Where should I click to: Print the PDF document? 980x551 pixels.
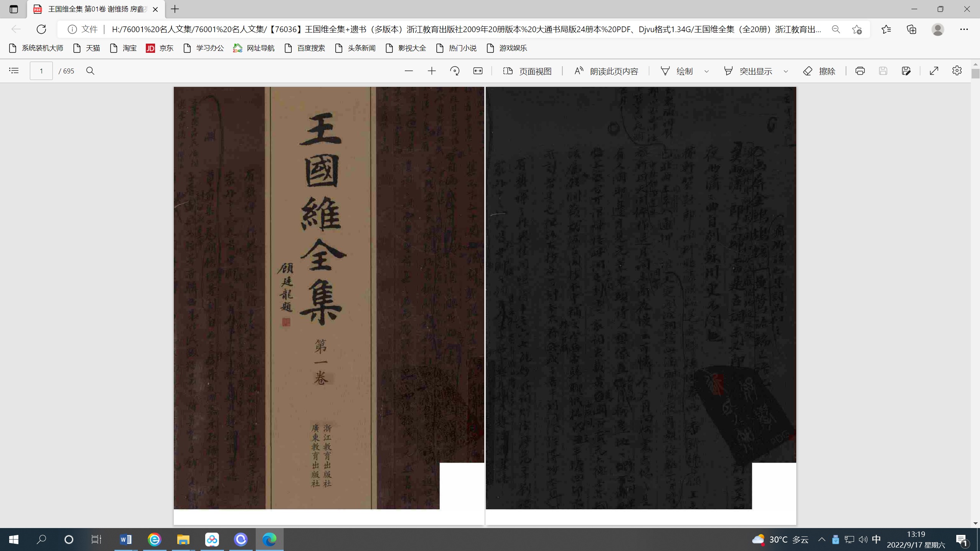click(860, 71)
